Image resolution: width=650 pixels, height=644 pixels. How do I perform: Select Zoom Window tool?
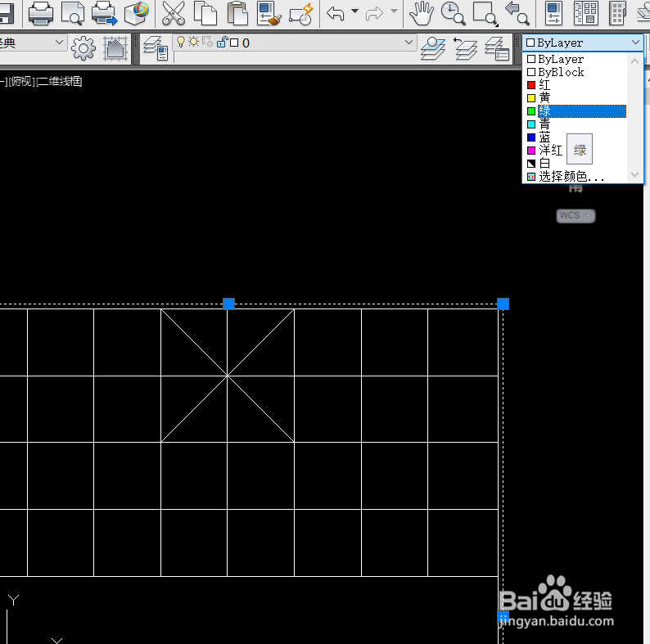[x=485, y=14]
